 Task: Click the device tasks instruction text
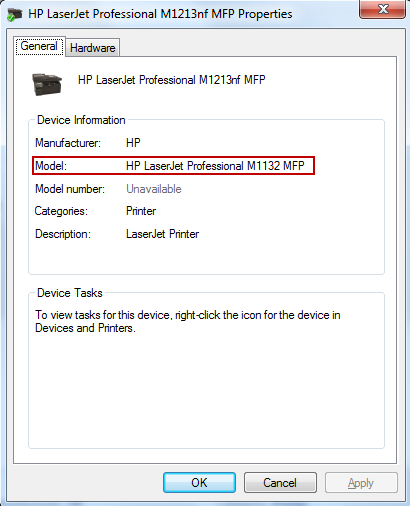188,321
